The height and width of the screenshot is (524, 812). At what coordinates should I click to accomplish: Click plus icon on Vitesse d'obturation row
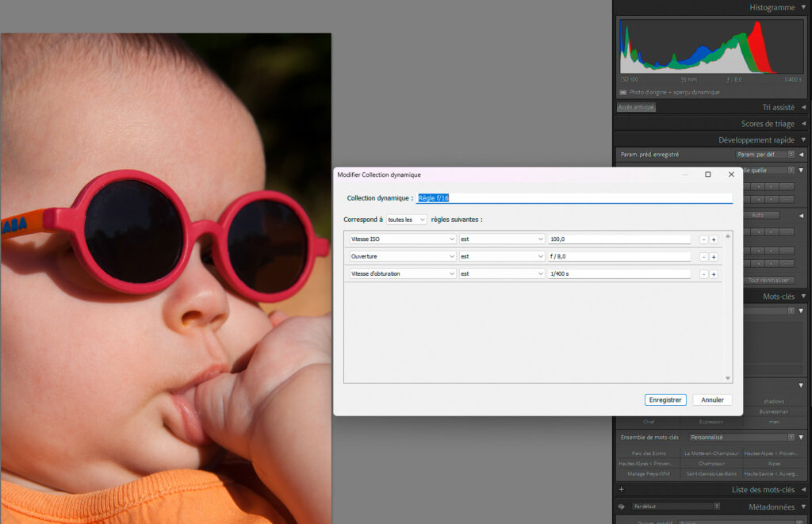point(714,274)
